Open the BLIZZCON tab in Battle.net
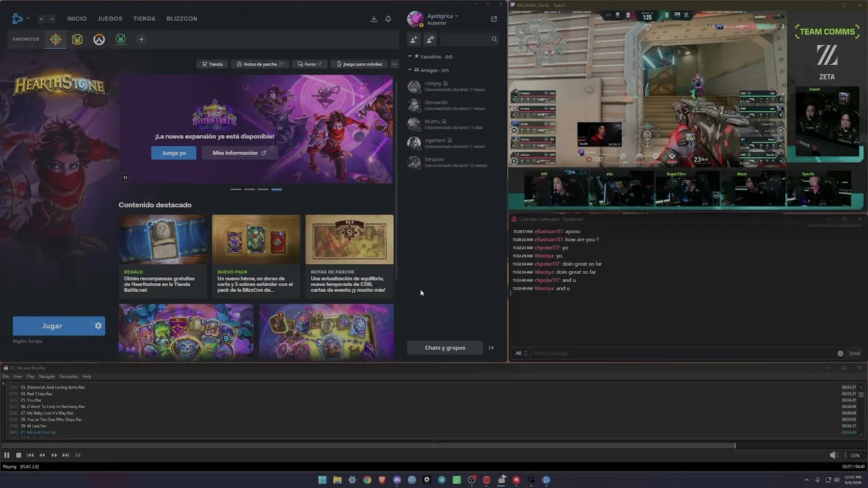 [182, 18]
